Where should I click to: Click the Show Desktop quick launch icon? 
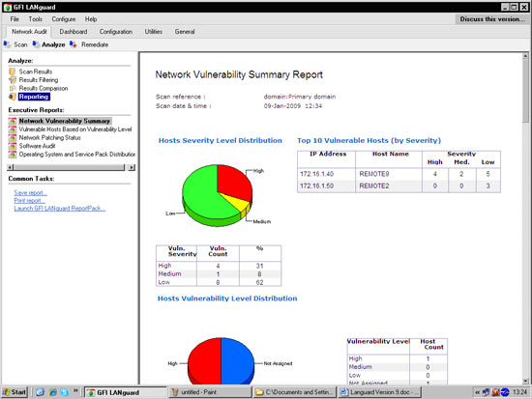click(x=40, y=392)
